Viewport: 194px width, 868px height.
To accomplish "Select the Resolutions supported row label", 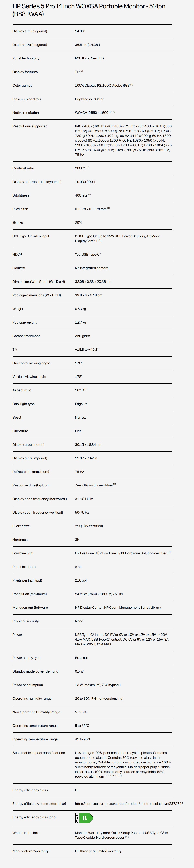I will (x=30, y=126).
